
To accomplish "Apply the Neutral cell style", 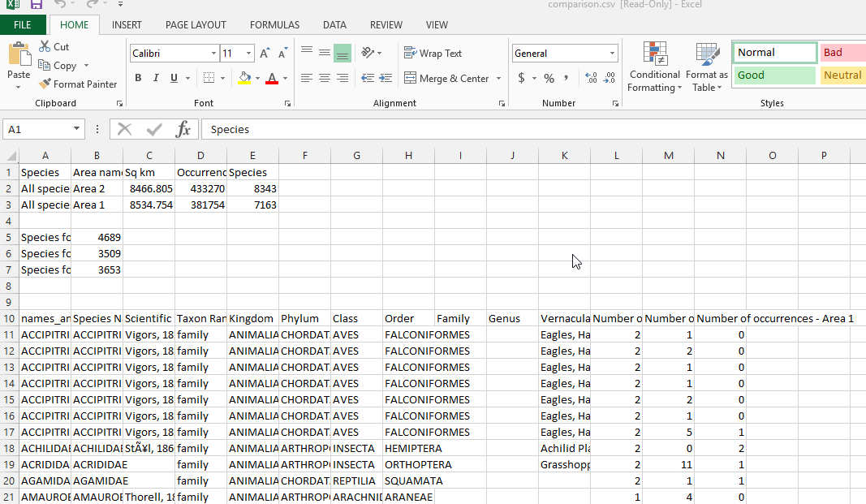I will point(842,75).
